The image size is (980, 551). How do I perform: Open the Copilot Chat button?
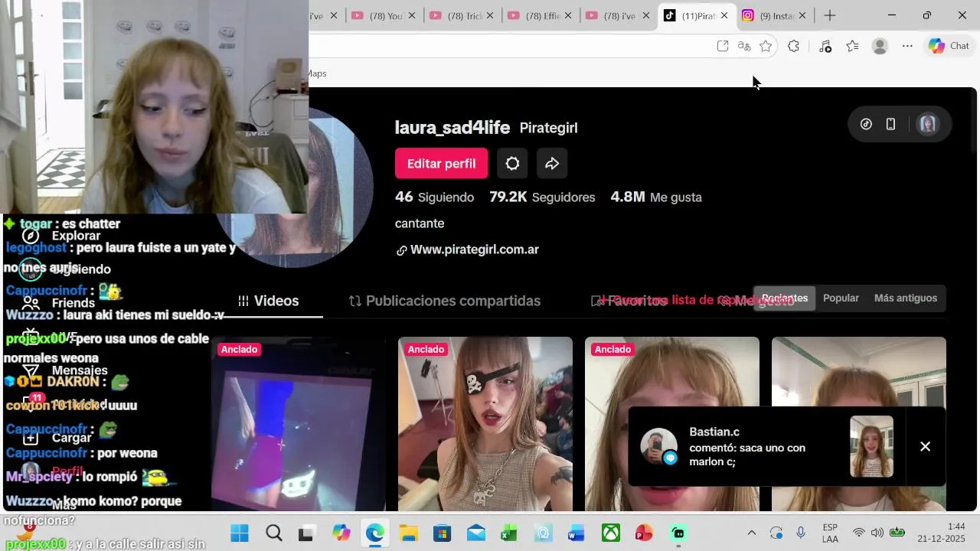pos(949,46)
